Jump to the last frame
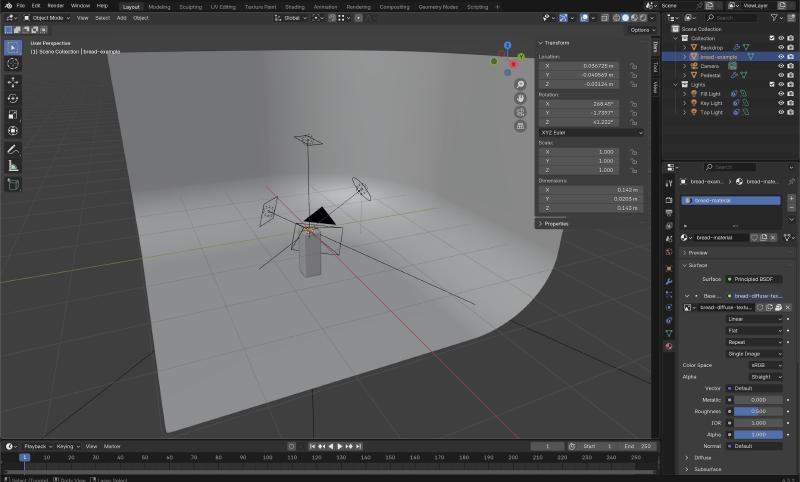 click(359, 446)
